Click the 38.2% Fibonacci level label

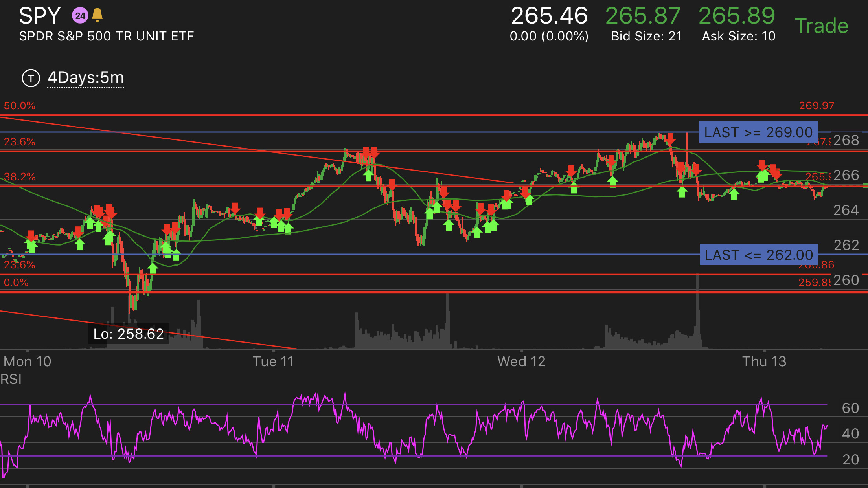click(20, 177)
